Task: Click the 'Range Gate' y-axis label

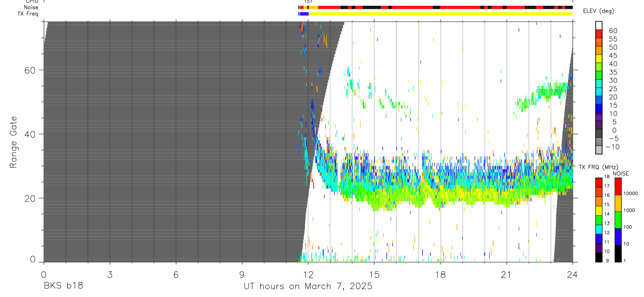Action: 14,142
